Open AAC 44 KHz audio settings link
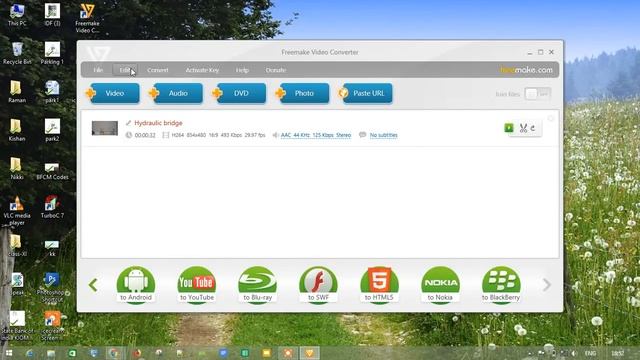This screenshot has width=640, height=360. [x=316, y=135]
